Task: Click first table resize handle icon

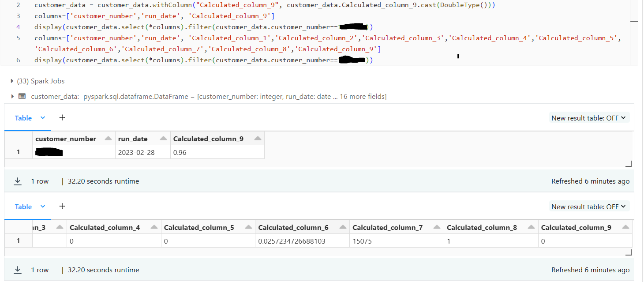Action: tap(629, 164)
